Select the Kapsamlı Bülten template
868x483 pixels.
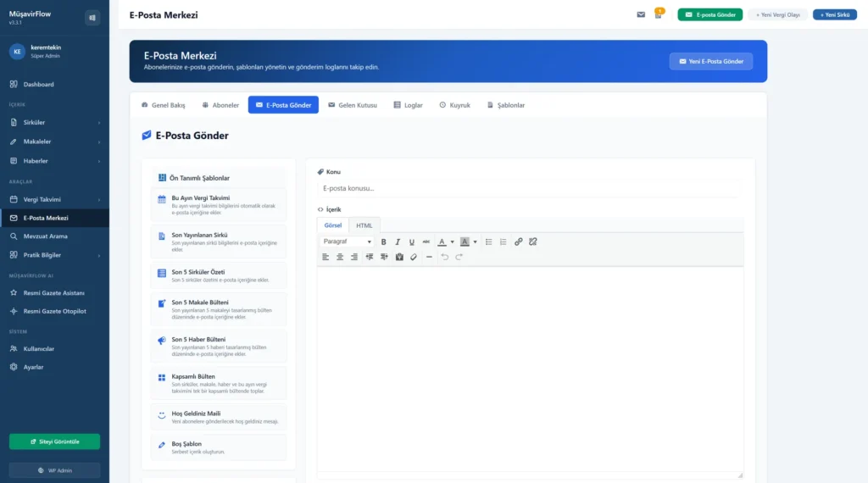coord(219,383)
